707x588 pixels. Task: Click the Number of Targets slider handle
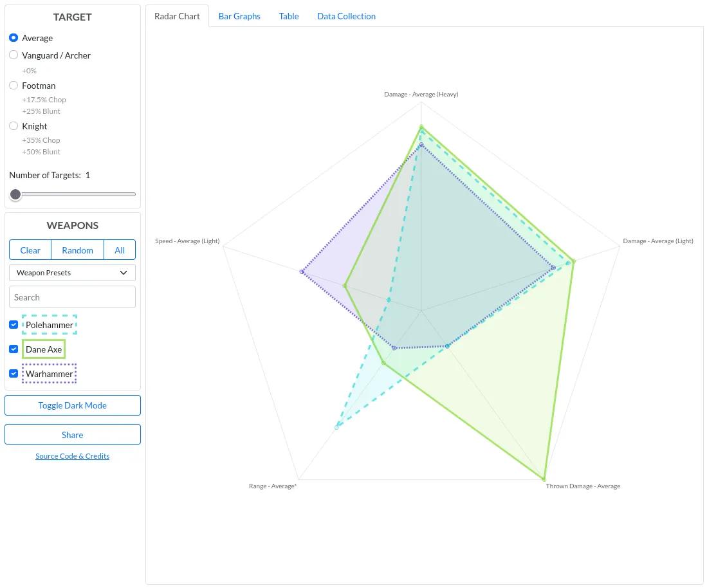pos(15,194)
